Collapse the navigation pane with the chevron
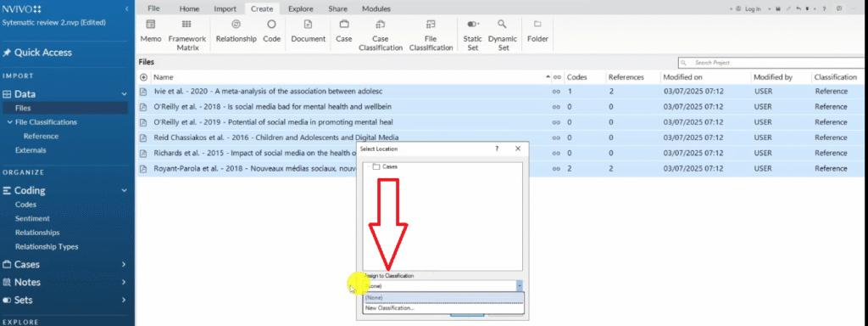868x326 pixels. pos(127,8)
